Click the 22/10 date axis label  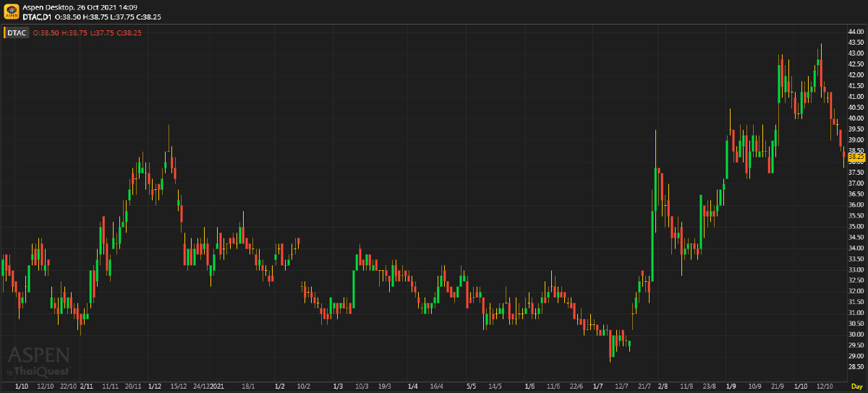point(68,387)
